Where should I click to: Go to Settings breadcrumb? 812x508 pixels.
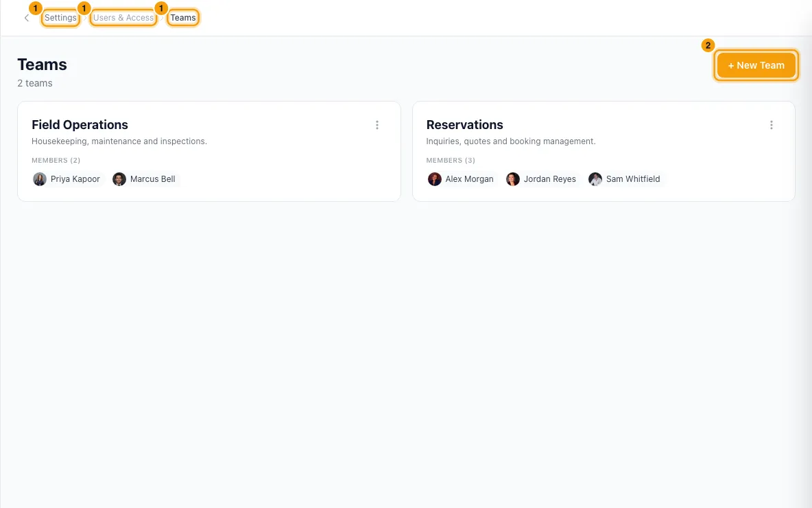coord(60,18)
